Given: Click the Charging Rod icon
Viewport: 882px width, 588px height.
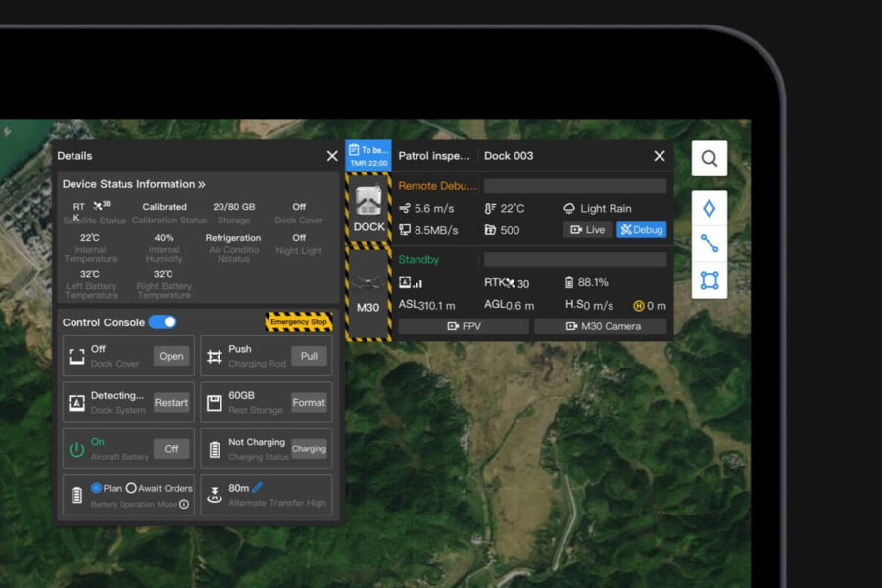Looking at the screenshot, I should 215,356.
